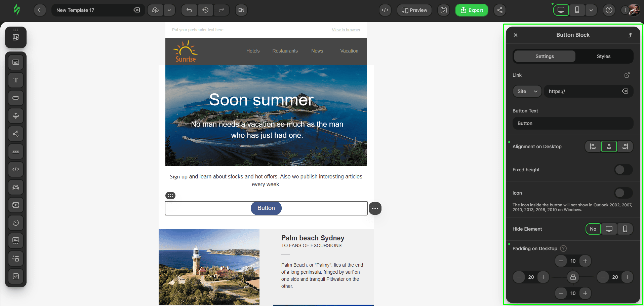Click the green Export button
644x306 pixels.
472,10
